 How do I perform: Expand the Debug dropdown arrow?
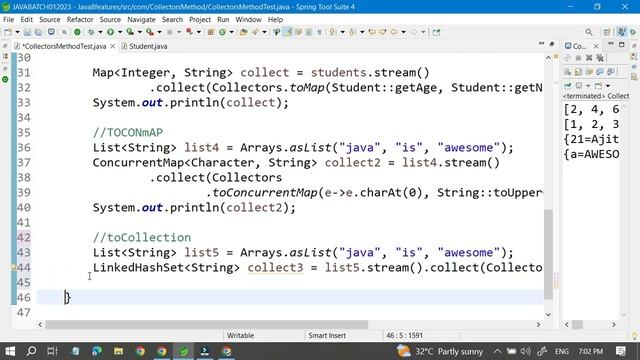[100, 32]
